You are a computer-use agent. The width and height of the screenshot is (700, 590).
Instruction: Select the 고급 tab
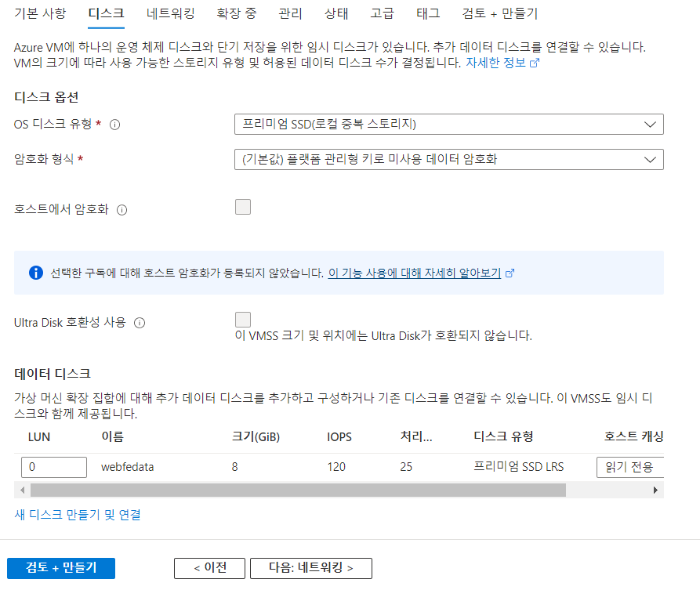tap(383, 13)
